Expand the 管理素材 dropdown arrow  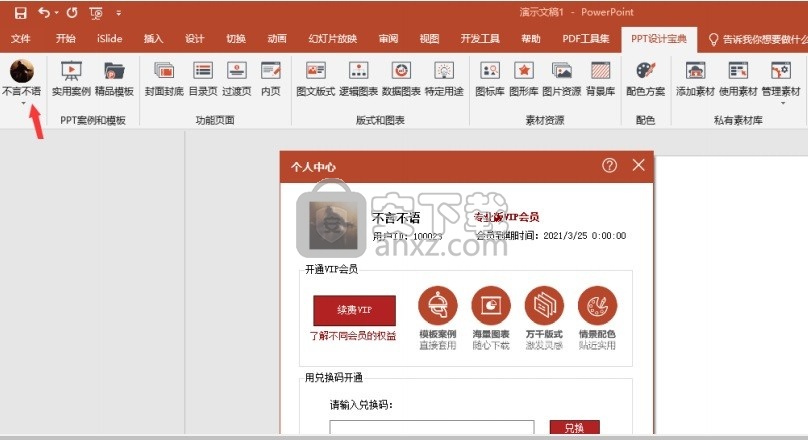coord(783,104)
